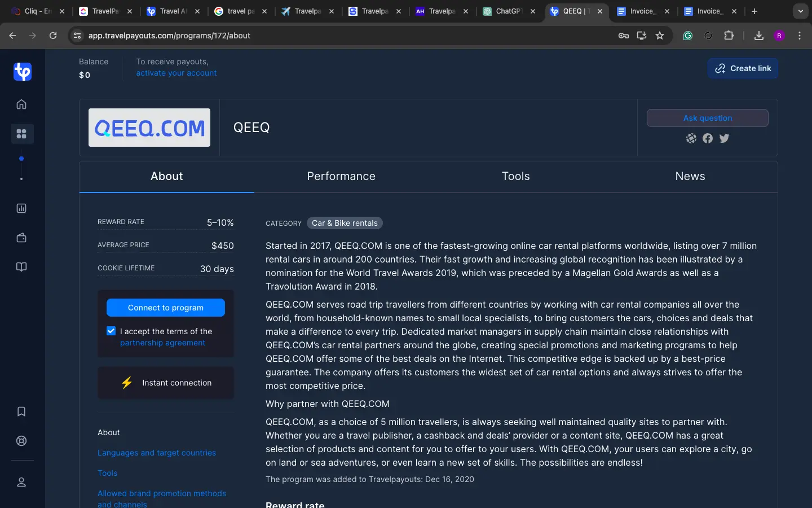The image size is (812, 508).
Task: Bookmark this page with star icon
Action: pyautogui.click(x=660, y=36)
